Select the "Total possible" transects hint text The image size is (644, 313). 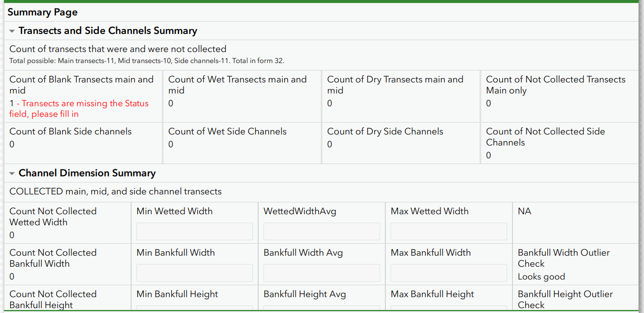pos(147,61)
